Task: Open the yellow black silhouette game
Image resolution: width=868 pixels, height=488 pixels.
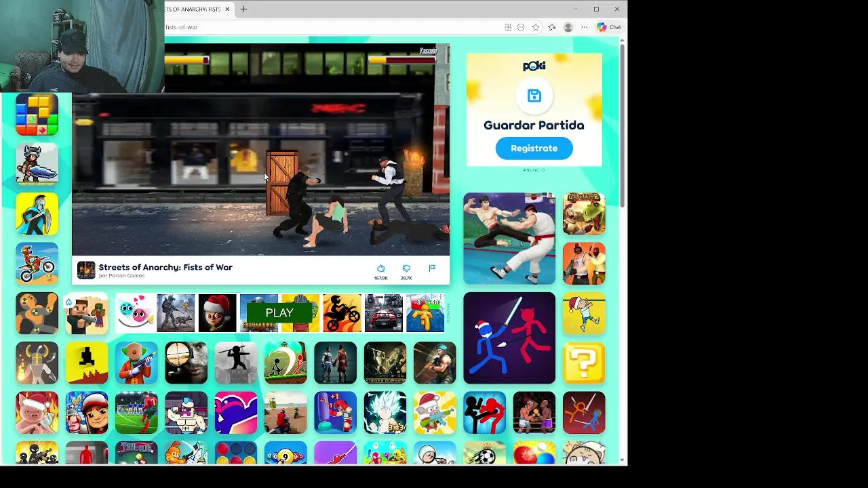Action: tap(87, 363)
